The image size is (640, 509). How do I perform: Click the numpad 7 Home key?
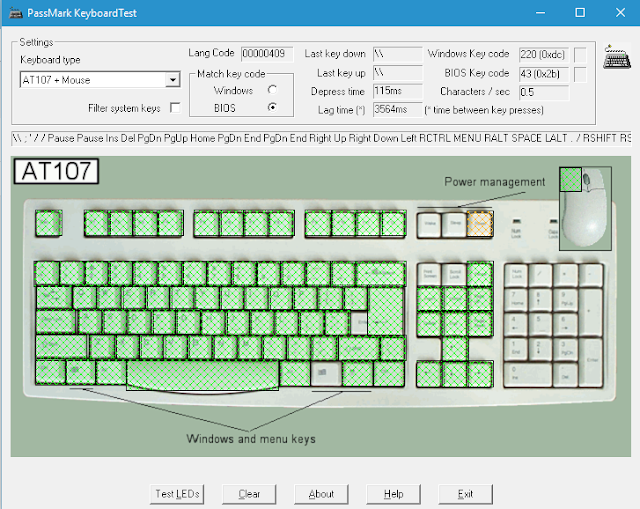(x=516, y=300)
